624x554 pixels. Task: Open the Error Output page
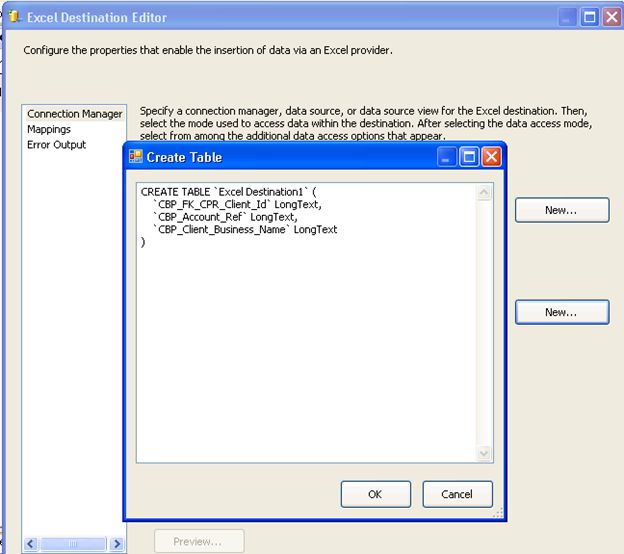(x=57, y=145)
